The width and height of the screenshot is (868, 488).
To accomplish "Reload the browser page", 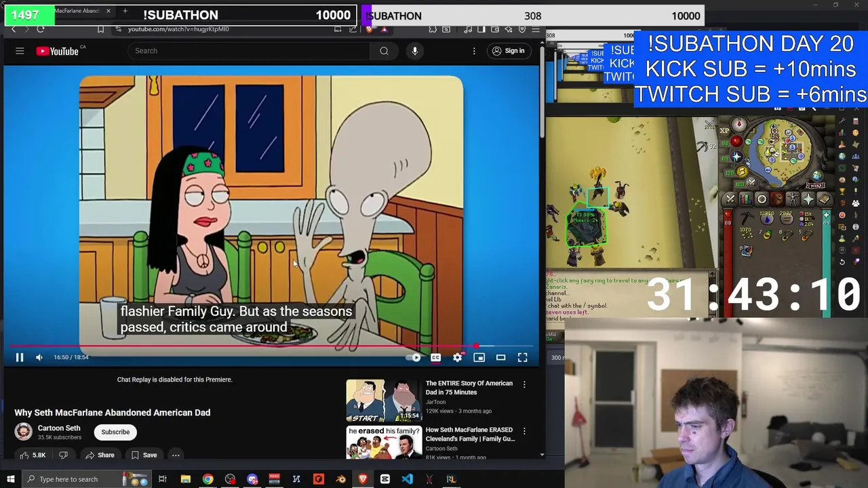I will click(x=41, y=29).
